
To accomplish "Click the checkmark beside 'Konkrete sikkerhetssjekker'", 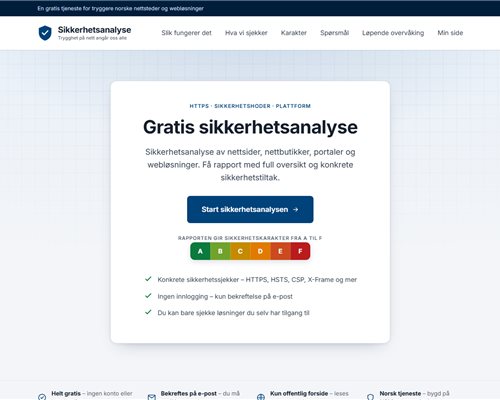I will [x=148, y=279].
